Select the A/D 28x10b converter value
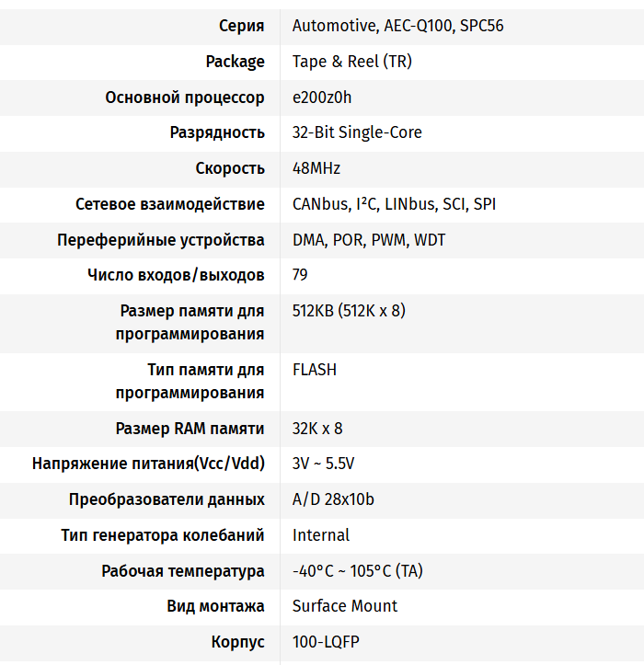Screen dimensions: 644x665 (333, 499)
